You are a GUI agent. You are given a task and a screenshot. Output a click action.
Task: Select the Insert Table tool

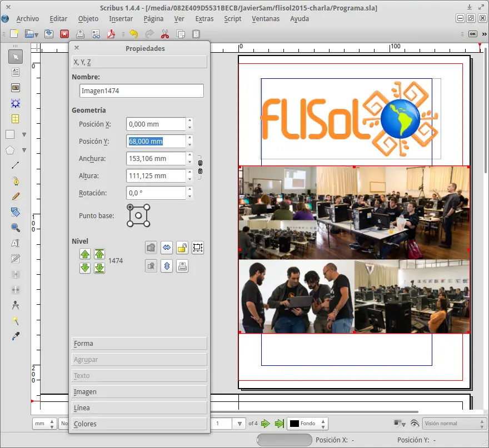pyautogui.click(x=16, y=119)
